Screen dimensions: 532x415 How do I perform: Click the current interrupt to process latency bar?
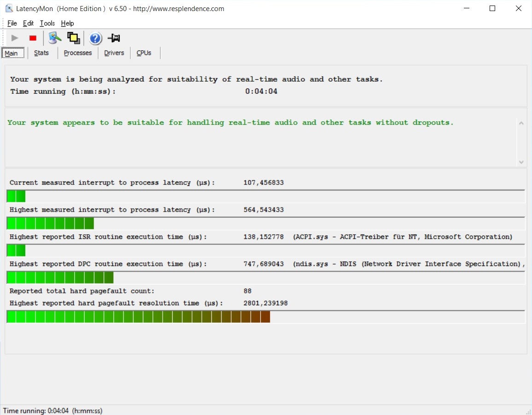tap(266, 196)
